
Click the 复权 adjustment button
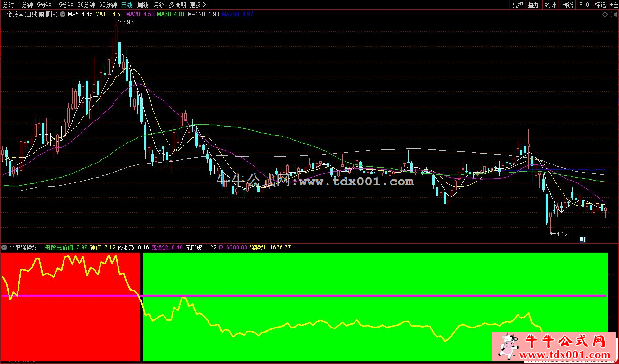[x=518, y=5]
